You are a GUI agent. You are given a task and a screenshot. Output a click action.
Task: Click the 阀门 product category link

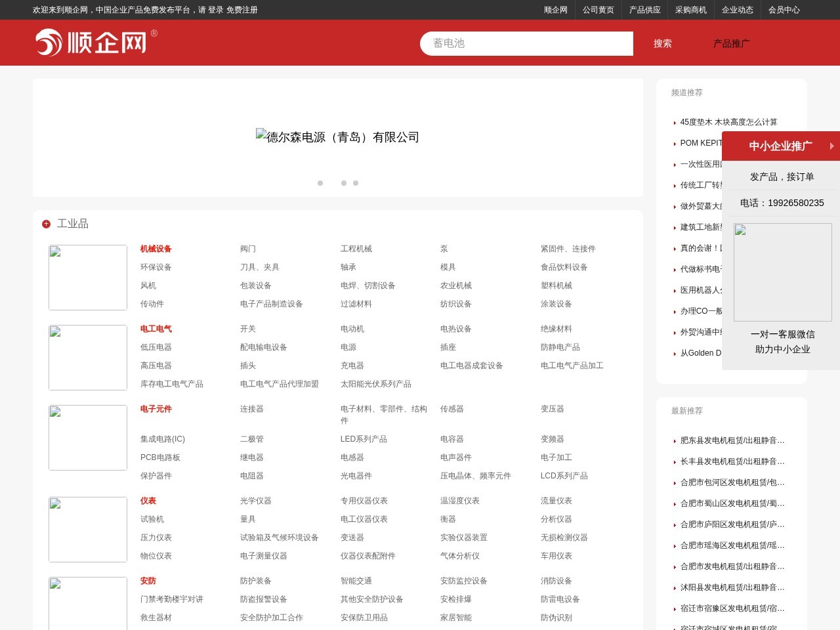click(249, 249)
